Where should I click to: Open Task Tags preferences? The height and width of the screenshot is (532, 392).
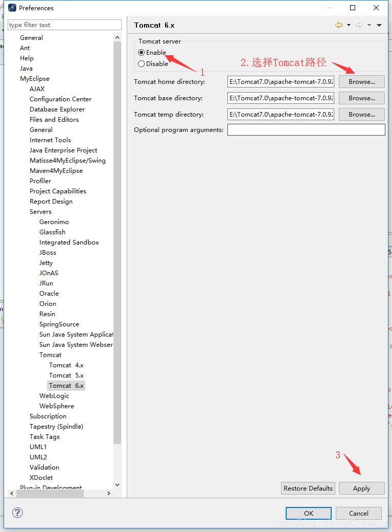44,437
